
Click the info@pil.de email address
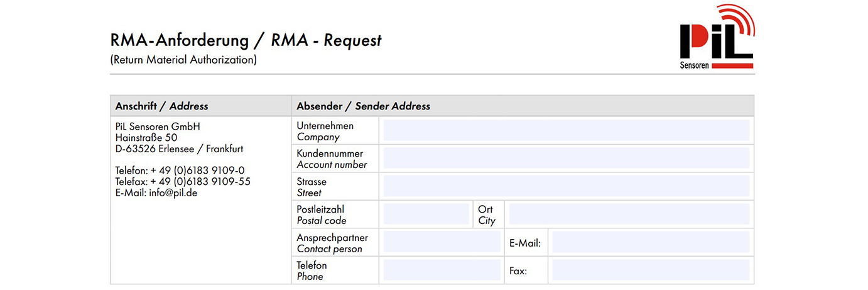coord(173,193)
